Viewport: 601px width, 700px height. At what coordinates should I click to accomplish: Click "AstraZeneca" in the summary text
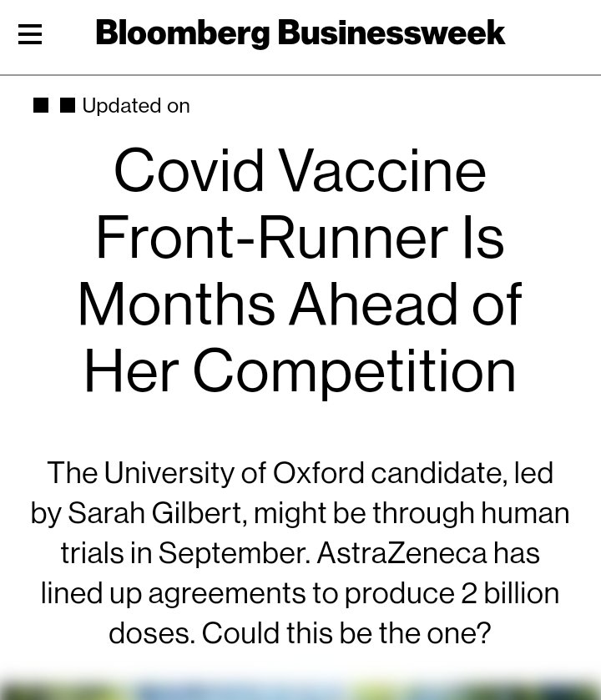coord(402,552)
